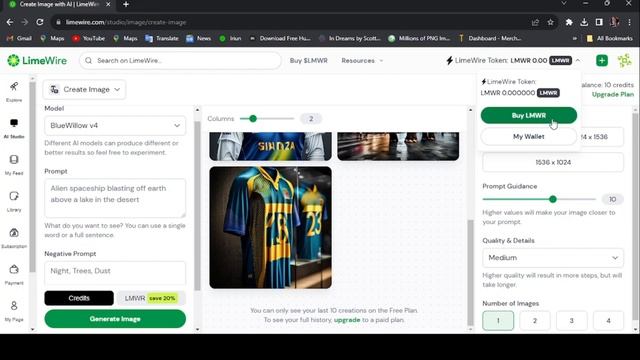Open Subscription in the sidebar

coord(14,238)
